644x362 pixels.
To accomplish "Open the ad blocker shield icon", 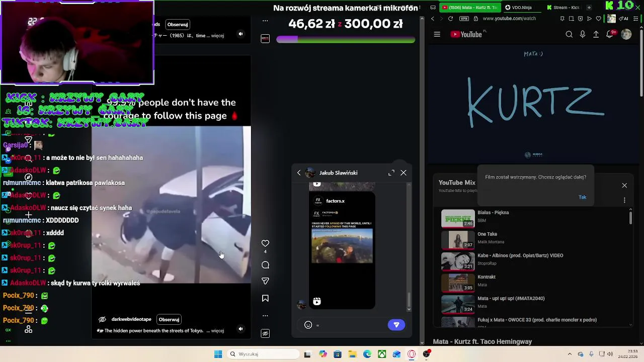I will pyautogui.click(x=580, y=19).
